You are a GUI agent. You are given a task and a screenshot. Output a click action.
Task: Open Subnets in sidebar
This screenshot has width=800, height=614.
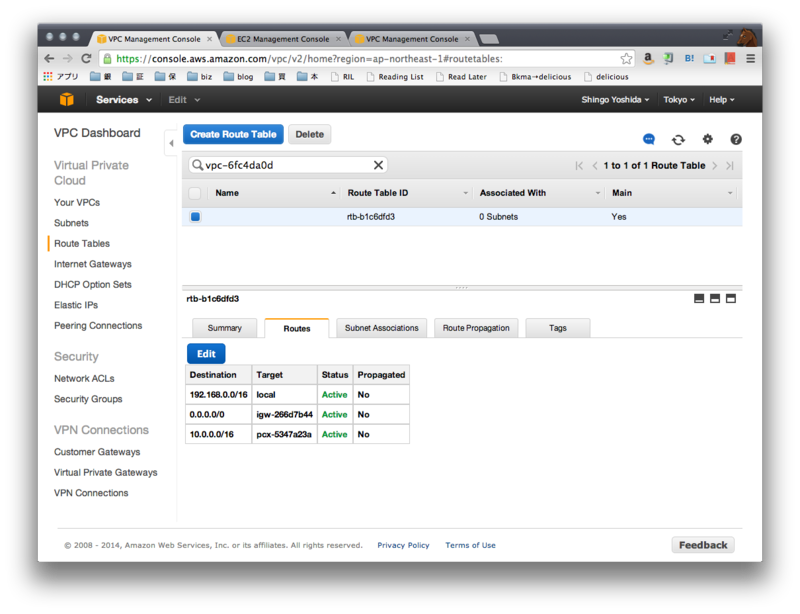point(71,223)
